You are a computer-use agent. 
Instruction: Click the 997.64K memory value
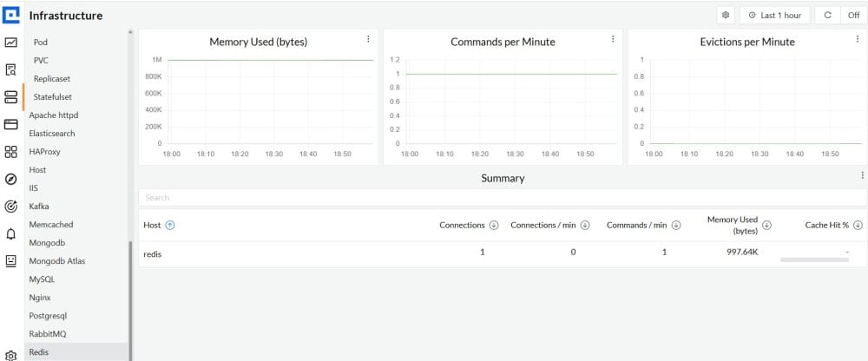click(742, 252)
